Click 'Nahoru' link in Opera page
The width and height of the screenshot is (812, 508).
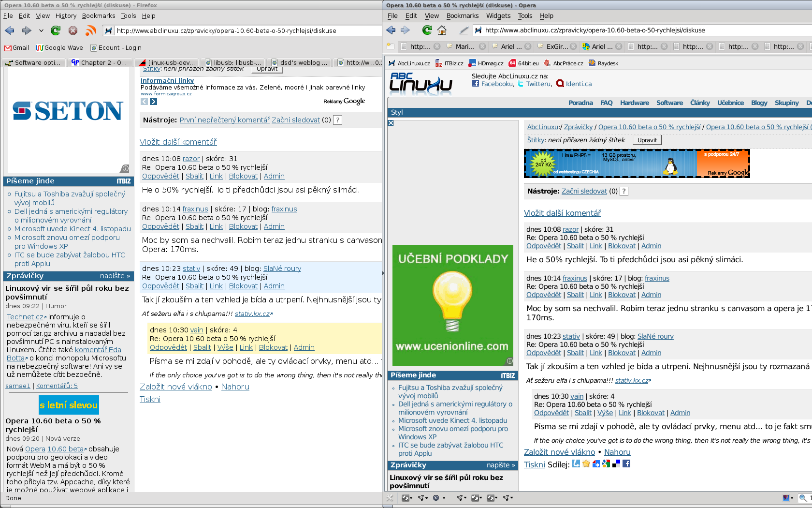click(x=617, y=452)
